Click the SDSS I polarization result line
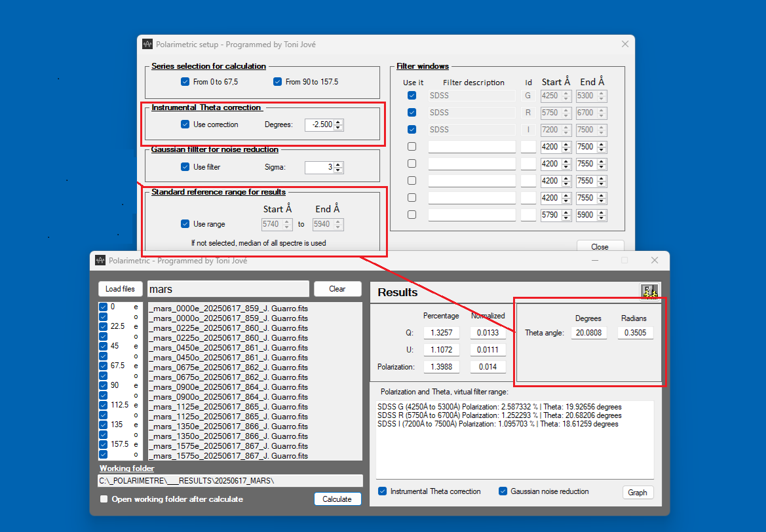 tap(498, 424)
